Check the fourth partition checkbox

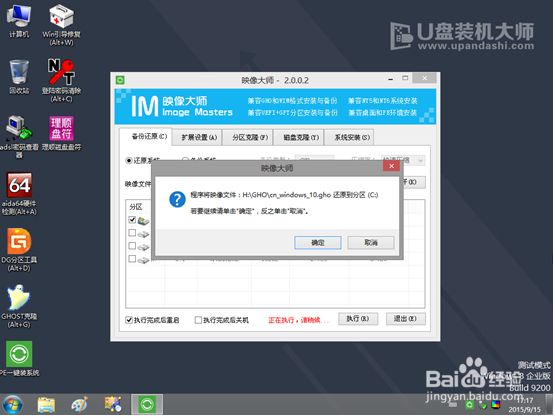[x=132, y=259]
